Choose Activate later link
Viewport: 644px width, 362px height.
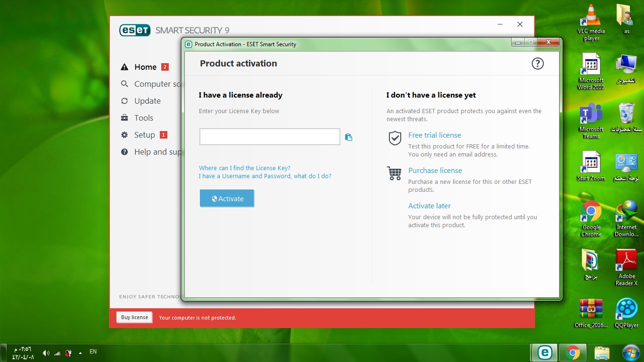(429, 206)
